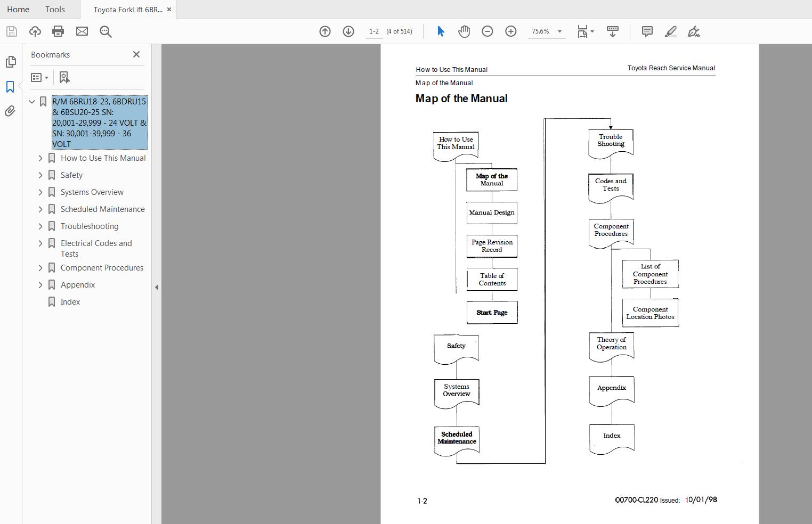
Task: Expand the Troubleshooting bookmark
Action: 40,226
